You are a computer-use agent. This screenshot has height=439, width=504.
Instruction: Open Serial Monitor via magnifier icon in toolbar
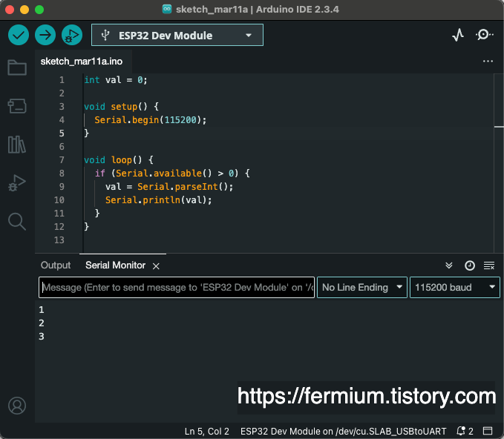coord(484,35)
